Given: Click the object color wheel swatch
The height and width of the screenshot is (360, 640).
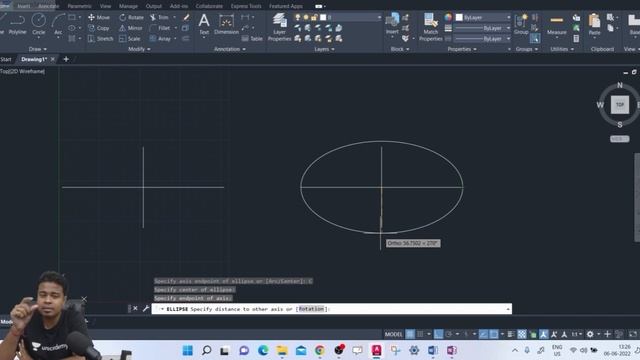Looking at the screenshot, I should tap(448, 17).
